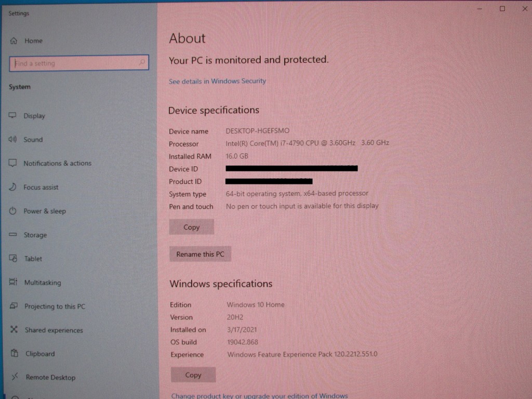The image size is (532, 399).
Task: Click the Intel Core i7-4790 processor text
Action: pyautogui.click(x=308, y=143)
